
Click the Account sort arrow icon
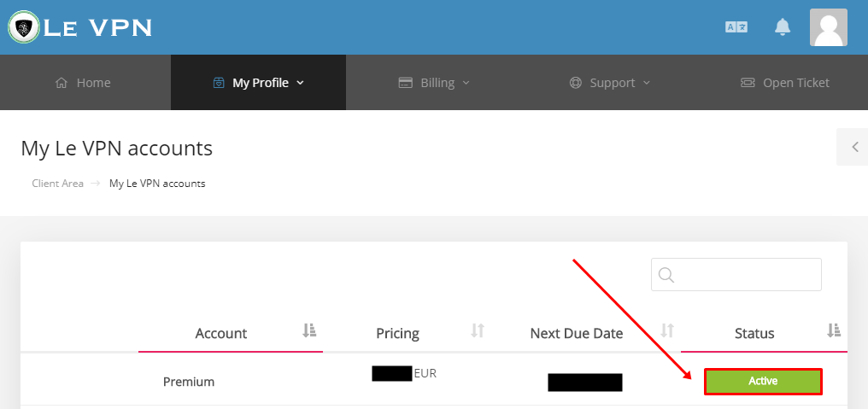[x=309, y=331]
